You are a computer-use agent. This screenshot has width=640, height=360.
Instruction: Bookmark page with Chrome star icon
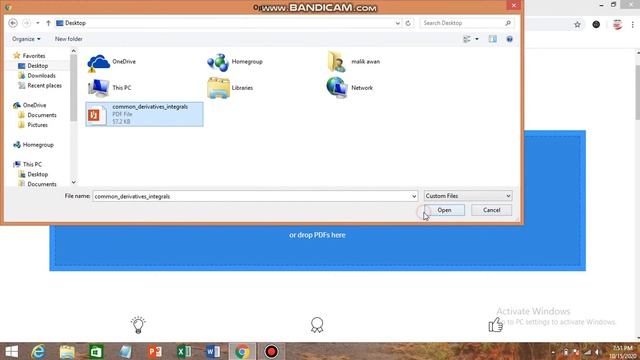[x=577, y=25]
